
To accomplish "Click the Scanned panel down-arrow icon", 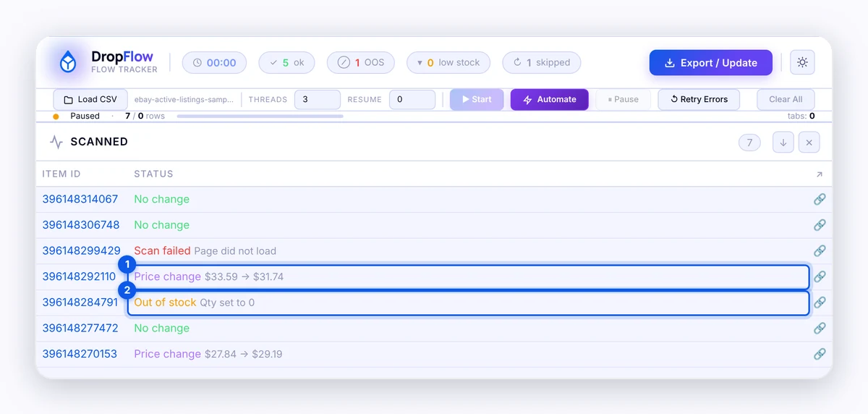I will click(783, 143).
